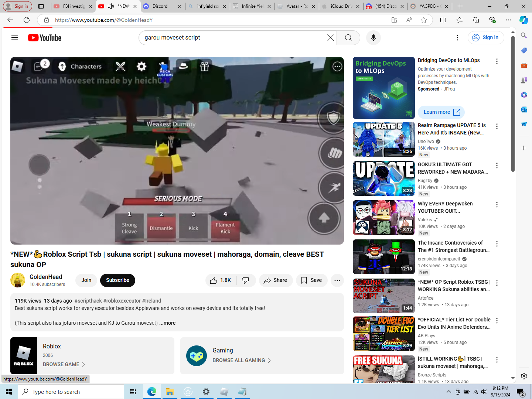Subscribe to GoldenHead channel

[x=117, y=280]
